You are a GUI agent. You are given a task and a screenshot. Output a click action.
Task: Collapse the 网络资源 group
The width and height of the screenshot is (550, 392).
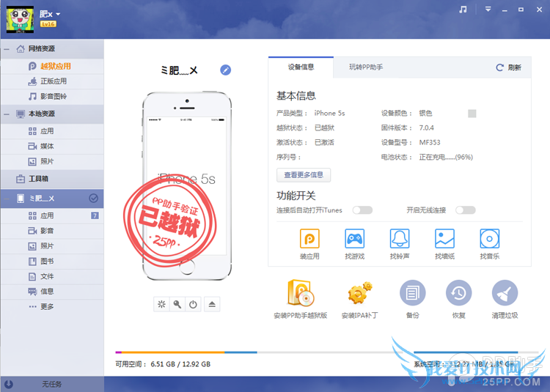(x=7, y=49)
